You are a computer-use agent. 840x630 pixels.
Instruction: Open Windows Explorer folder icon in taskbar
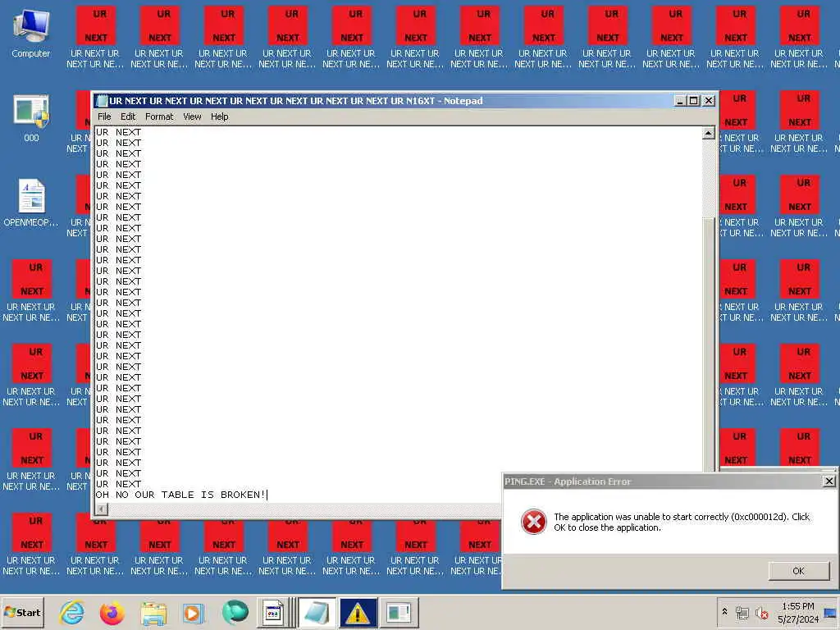153,612
